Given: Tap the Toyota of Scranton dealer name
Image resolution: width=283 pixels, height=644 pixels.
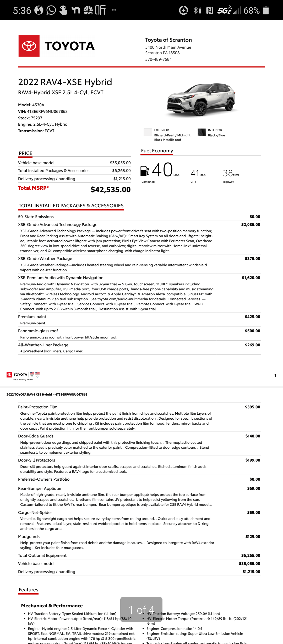Looking at the screenshot, I should point(168,40).
